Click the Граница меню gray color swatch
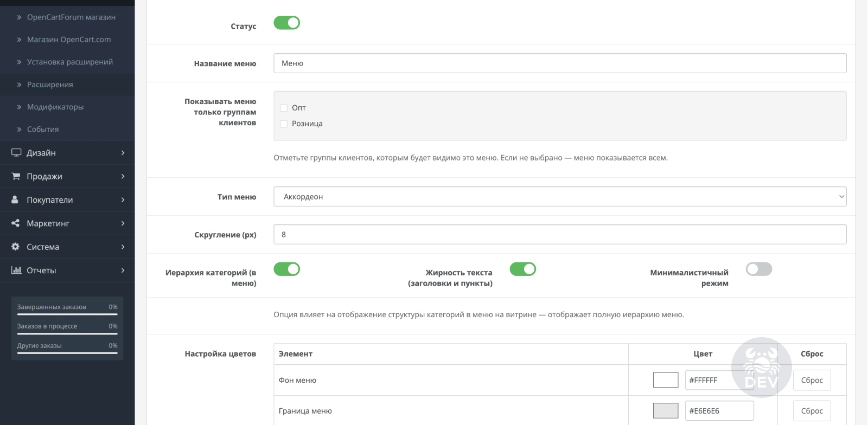This screenshot has height=425, width=868. click(666, 411)
